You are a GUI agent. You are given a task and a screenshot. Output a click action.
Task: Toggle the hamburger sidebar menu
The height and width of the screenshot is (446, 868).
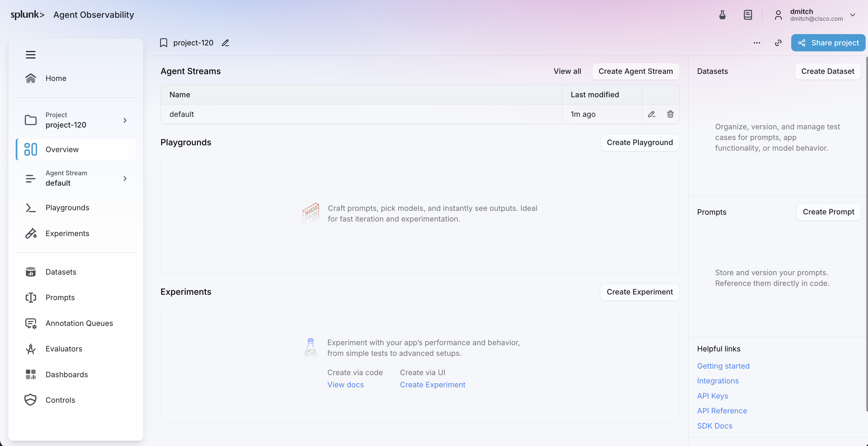coord(31,55)
